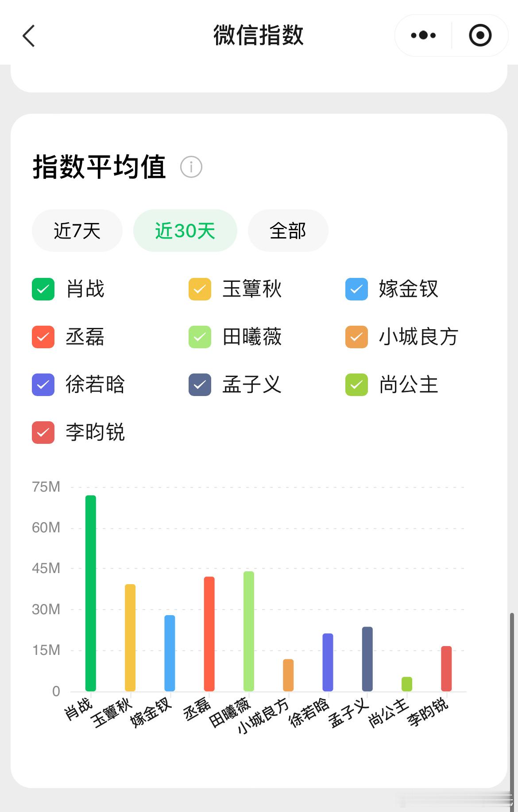Click the red-orange 丞磊 bar
The height and width of the screenshot is (812, 518).
coord(209,634)
